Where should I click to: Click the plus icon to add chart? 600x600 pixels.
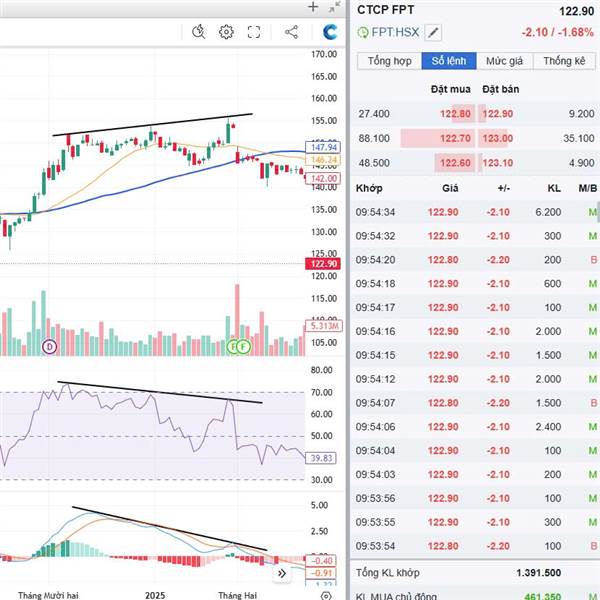[x=313, y=7]
